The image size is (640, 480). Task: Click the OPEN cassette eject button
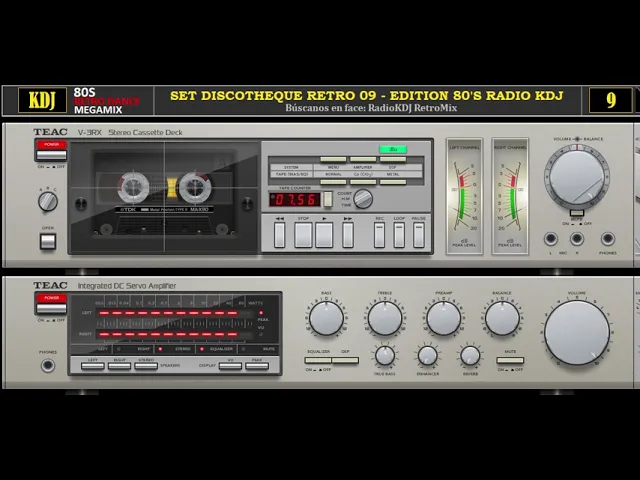pos(48,241)
